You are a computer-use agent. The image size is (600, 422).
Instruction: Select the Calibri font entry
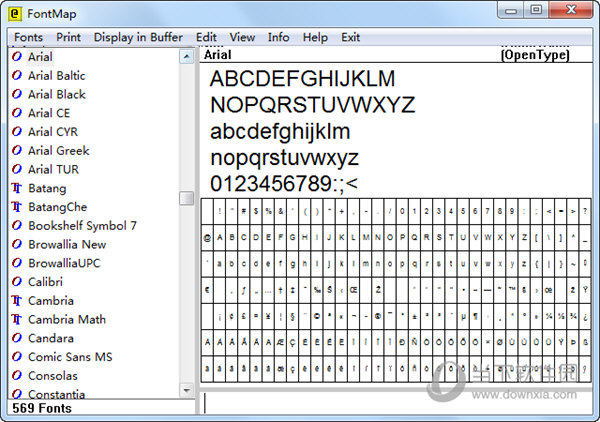[45, 282]
